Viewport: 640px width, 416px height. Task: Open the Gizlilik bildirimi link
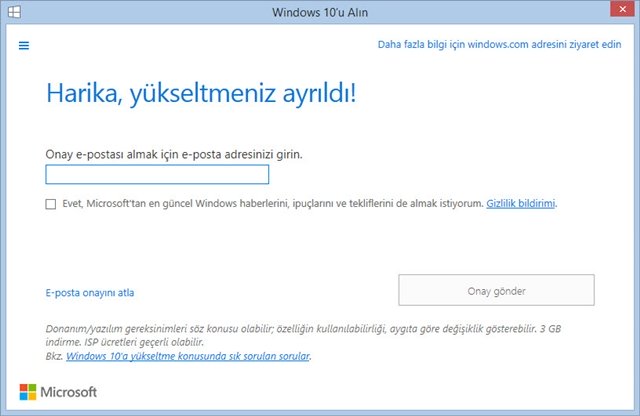[x=521, y=203]
